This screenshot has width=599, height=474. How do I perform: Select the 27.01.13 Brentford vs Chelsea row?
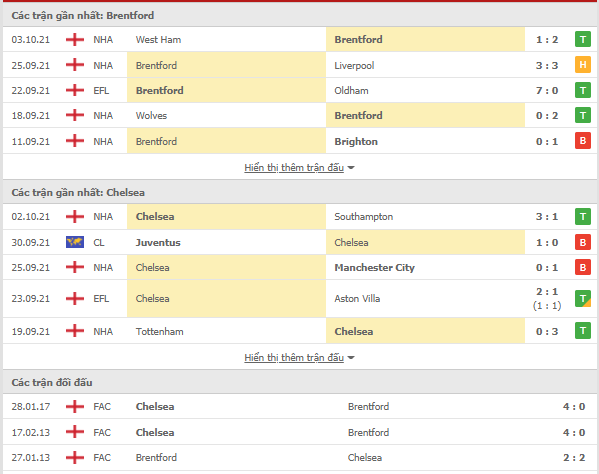point(300,458)
